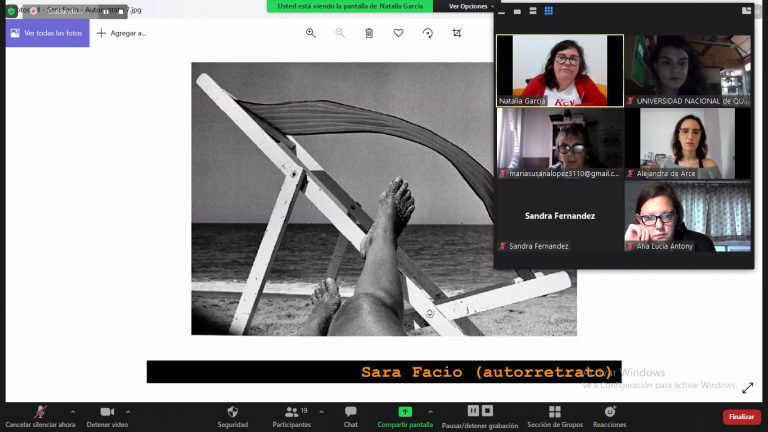This screenshot has height=432, width=768.
Task: Delete the photo with the trash icon
Action: pos(369,33)
